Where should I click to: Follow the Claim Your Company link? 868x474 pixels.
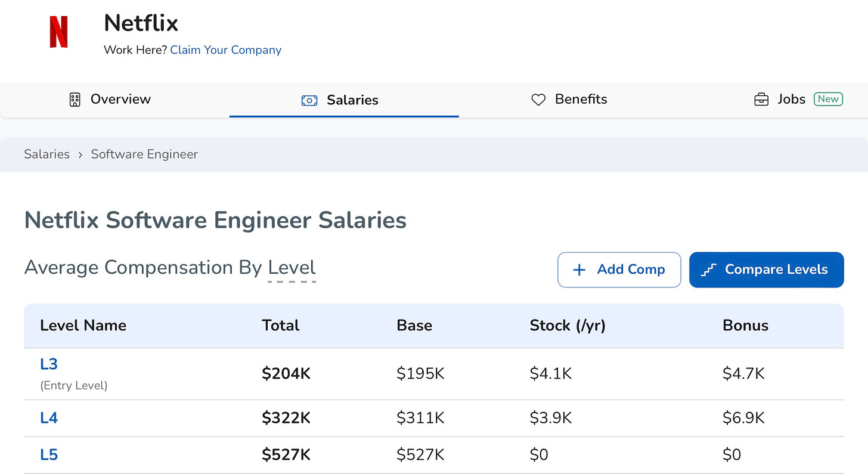click(225, 50)
